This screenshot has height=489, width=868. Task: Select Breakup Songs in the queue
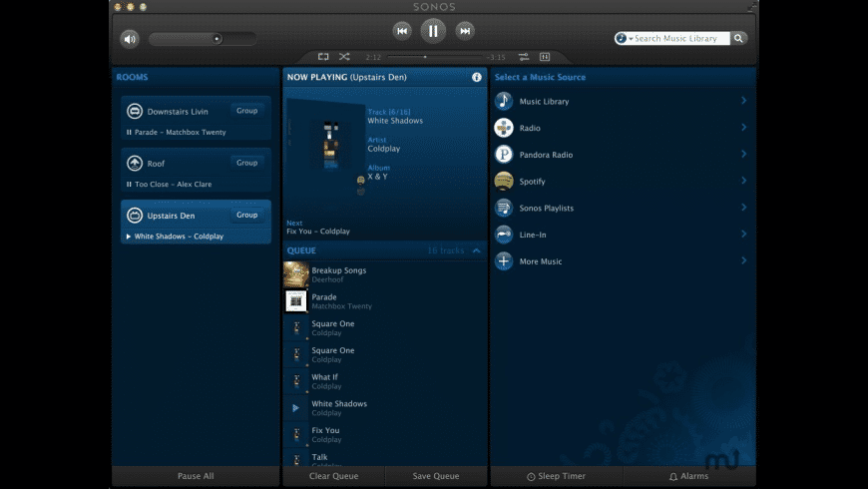(x=385, y=274)
